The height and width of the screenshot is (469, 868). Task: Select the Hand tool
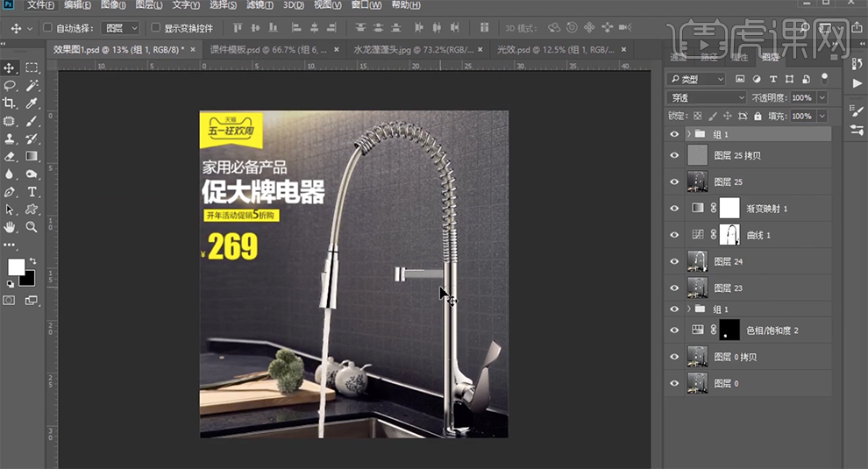click(x=10, y=227)
